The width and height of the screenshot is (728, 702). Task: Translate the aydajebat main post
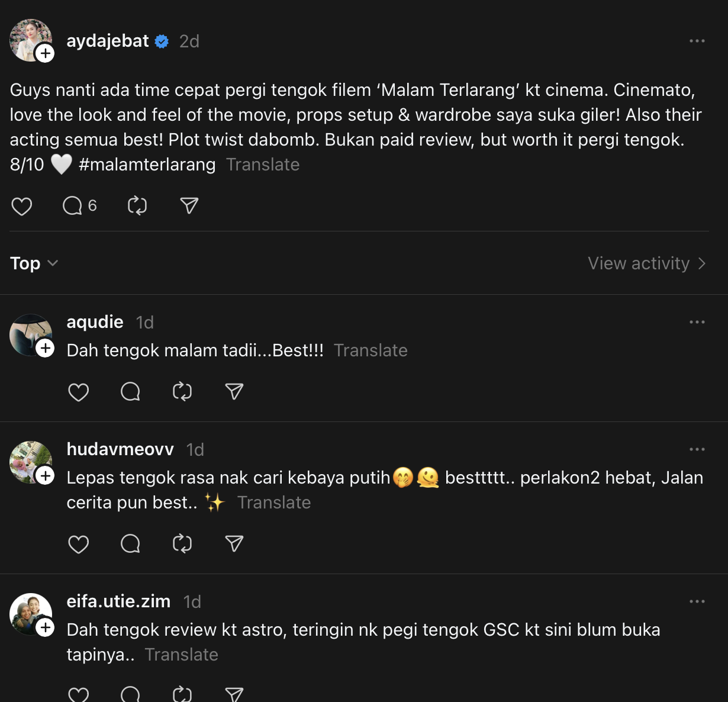coord(263,165)
